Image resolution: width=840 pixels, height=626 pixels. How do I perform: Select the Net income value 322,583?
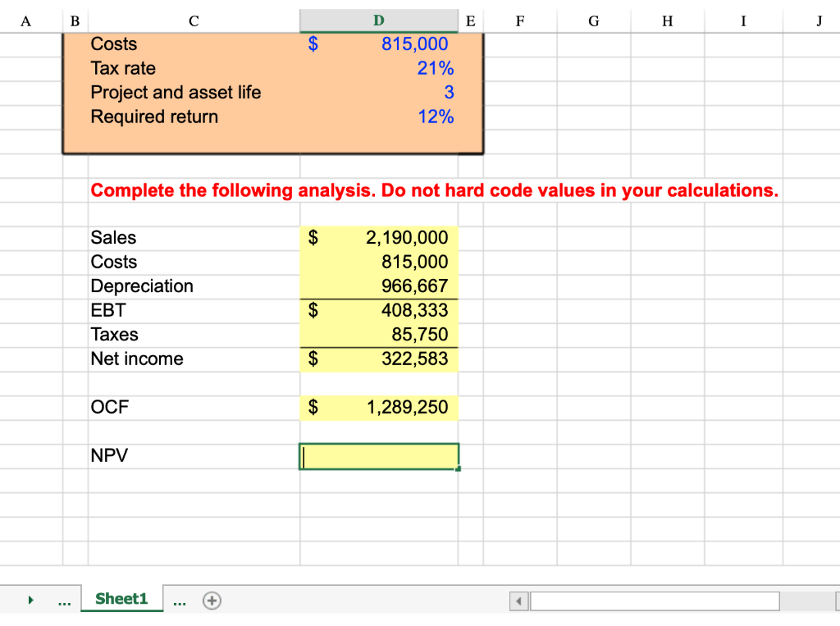click(x=379, y=359)
